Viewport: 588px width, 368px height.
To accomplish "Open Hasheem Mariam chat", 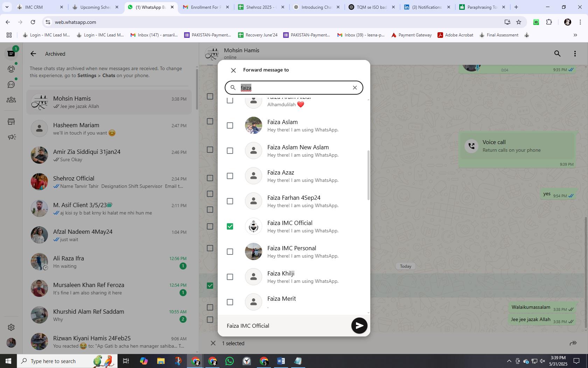I will point(109,129).
